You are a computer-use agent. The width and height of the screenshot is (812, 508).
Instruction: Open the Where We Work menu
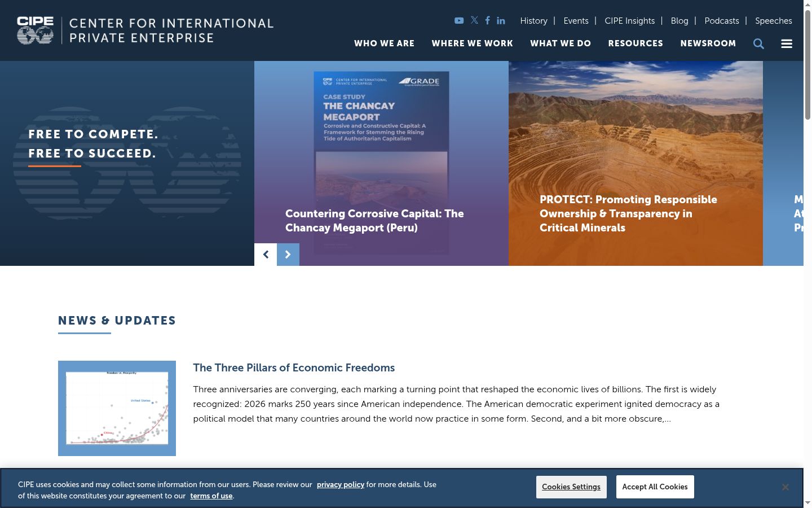tap(473, 43)
